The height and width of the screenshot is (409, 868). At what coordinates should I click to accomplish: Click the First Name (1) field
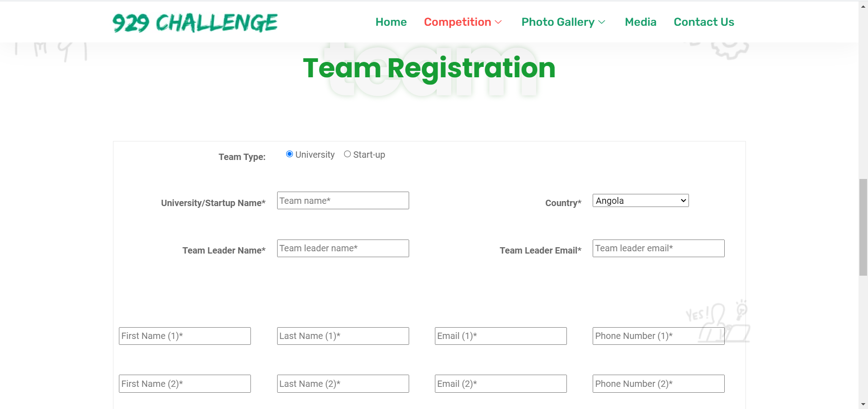184,336
